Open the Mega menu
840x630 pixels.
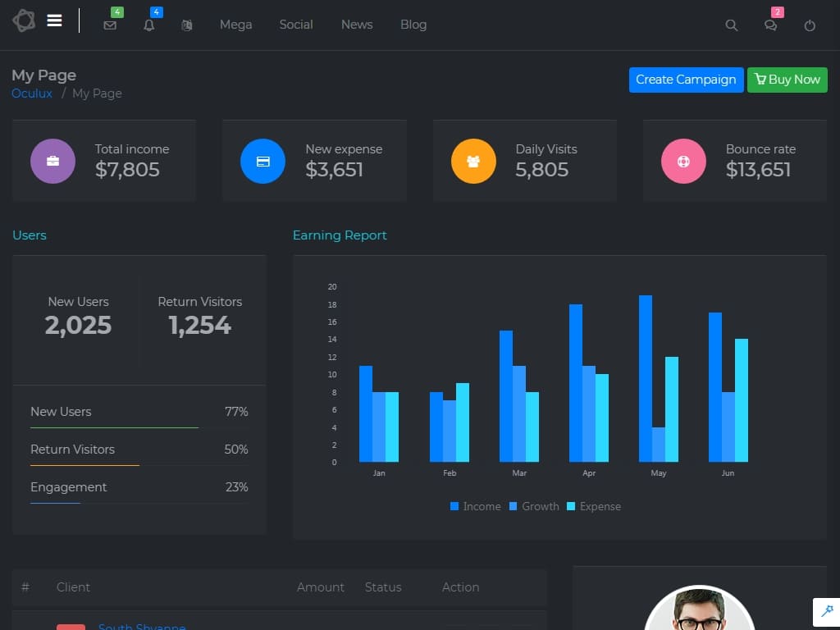click(235, 25)
